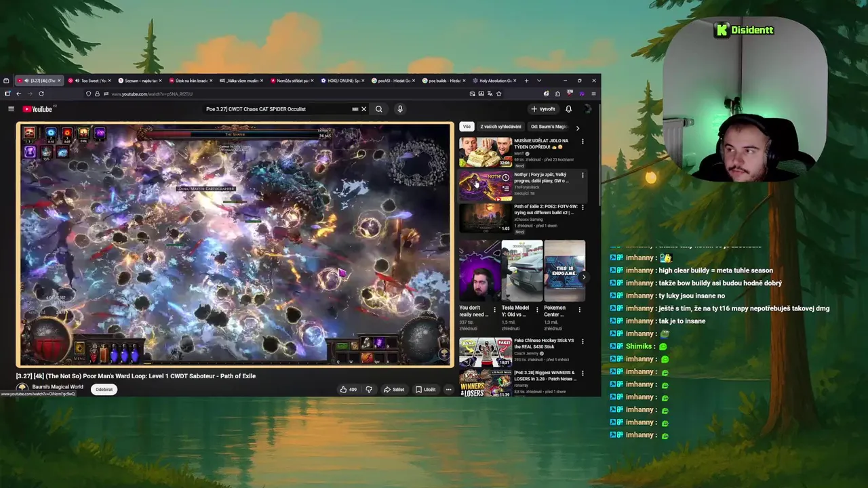
Task: Go back with the browser back arrow
Action: tap(18, 94)
